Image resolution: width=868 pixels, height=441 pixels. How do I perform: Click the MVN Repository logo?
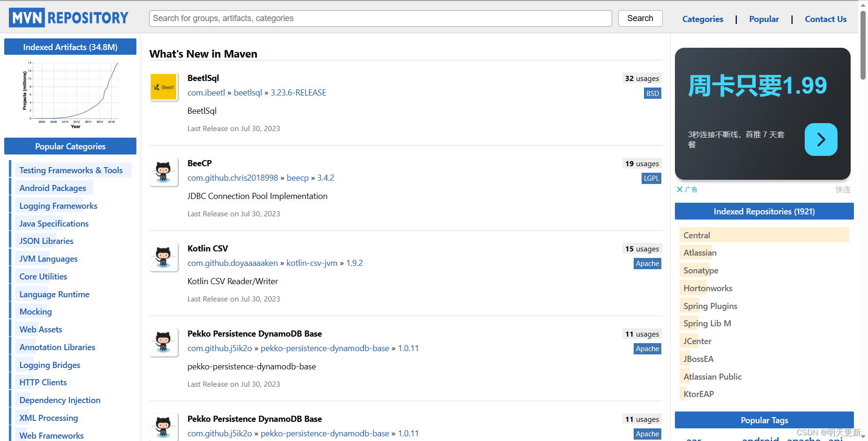pyautogui.click(x=68, y=18)
